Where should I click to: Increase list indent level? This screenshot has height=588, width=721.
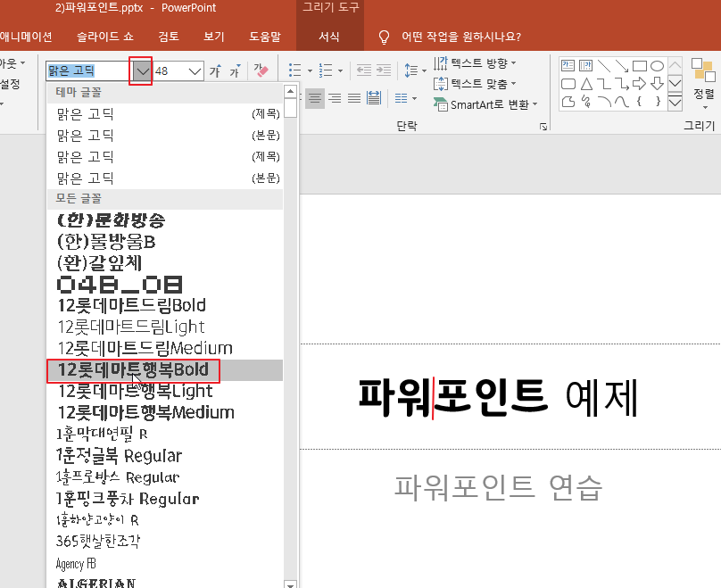coord(384,70)
